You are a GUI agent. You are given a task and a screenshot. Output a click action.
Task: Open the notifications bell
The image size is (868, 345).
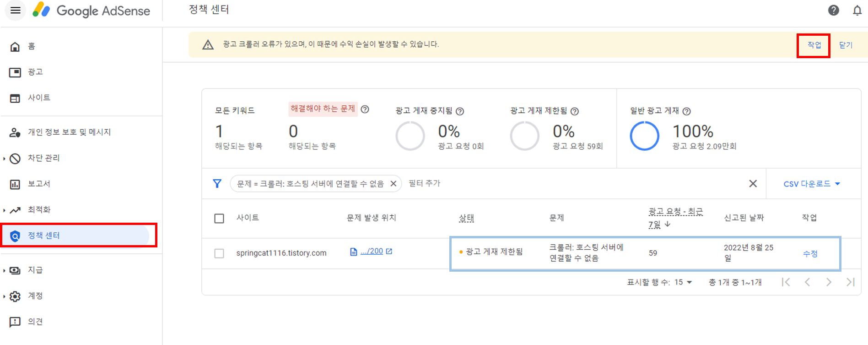[857, 10]
